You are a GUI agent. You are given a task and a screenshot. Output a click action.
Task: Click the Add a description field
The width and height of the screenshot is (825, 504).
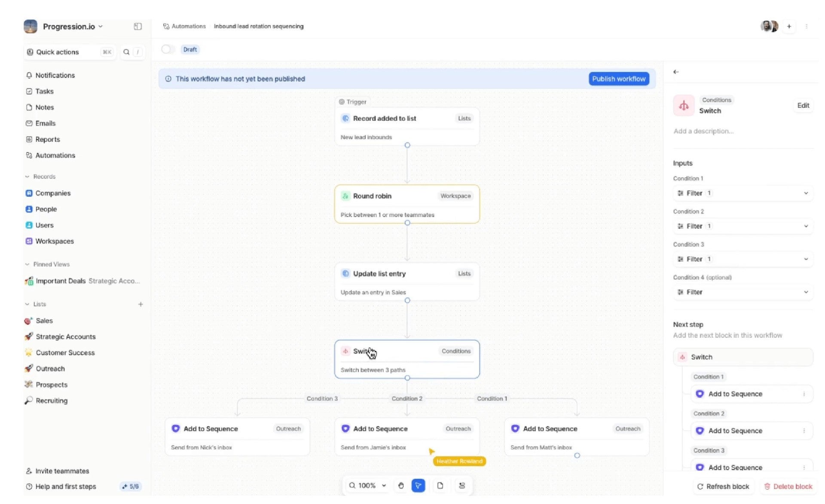703,131
